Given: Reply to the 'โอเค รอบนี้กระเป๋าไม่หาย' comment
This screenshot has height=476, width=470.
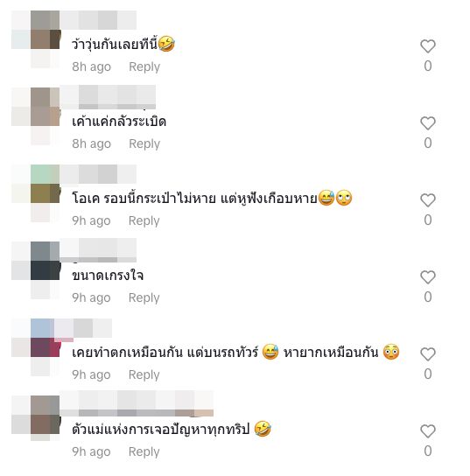Looking at the screenshot, I should [x=144, y=220].
